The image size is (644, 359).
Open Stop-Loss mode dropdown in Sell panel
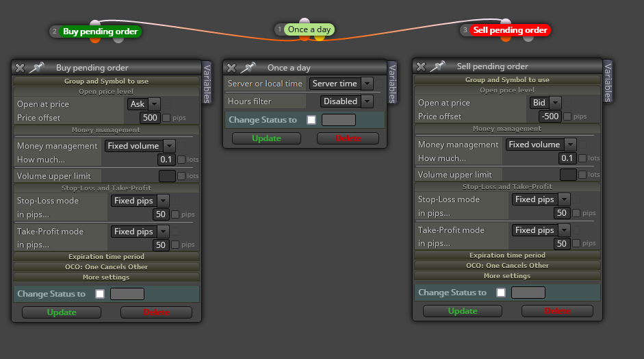[x=541, y=199]
